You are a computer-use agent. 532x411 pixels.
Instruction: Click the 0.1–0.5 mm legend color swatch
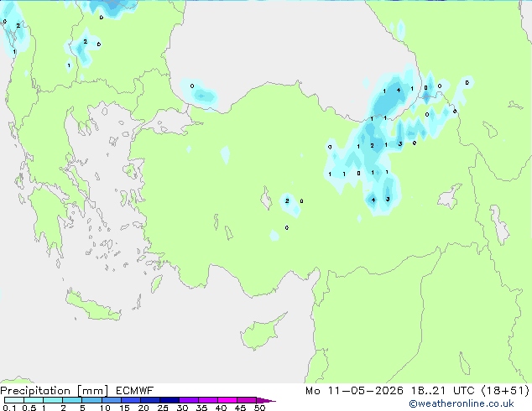pos(14,400)
